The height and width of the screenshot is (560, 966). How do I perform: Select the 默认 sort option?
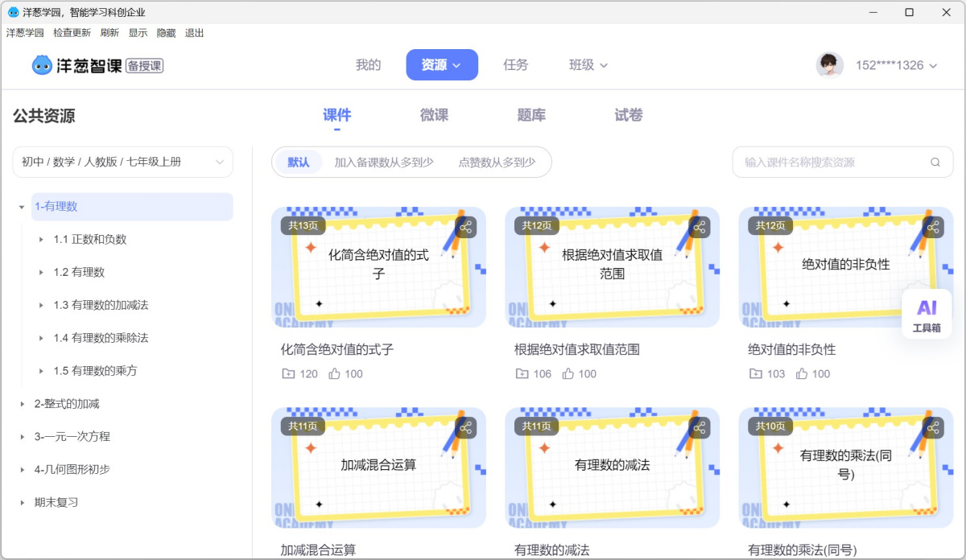[298, 162]
